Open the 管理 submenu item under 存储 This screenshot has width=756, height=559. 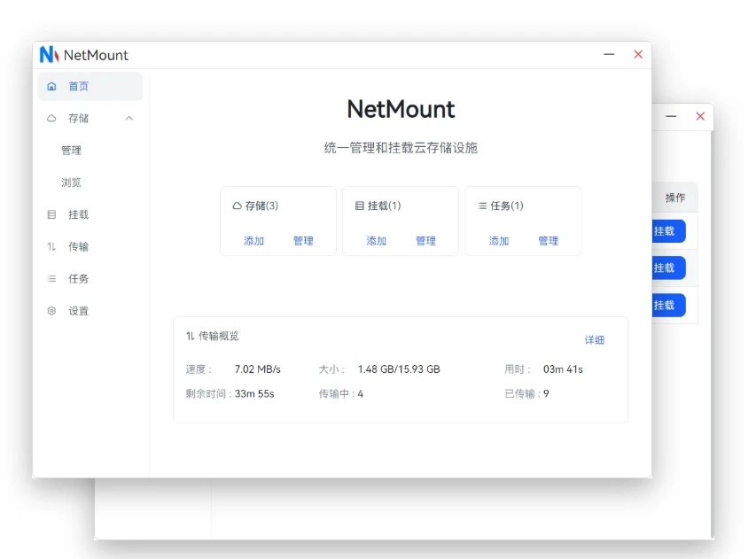(x=71, y=151)
